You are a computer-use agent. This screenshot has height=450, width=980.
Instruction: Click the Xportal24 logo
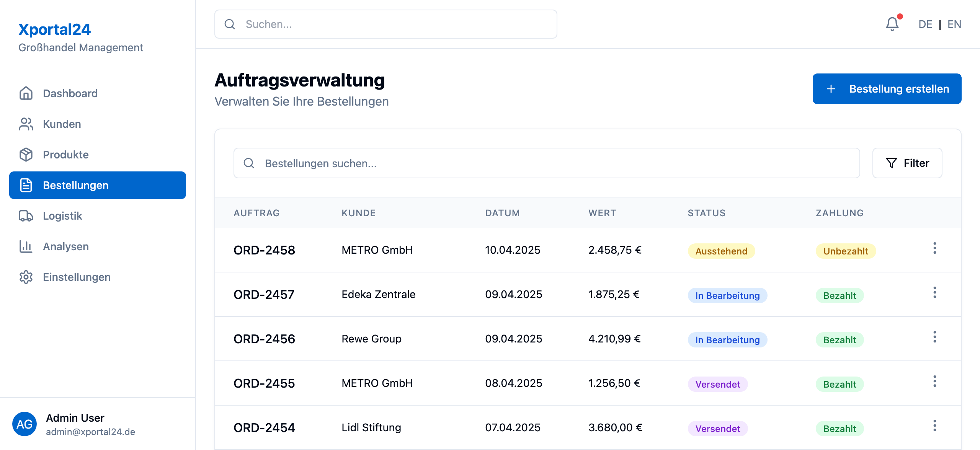click(x=54, y=29)
